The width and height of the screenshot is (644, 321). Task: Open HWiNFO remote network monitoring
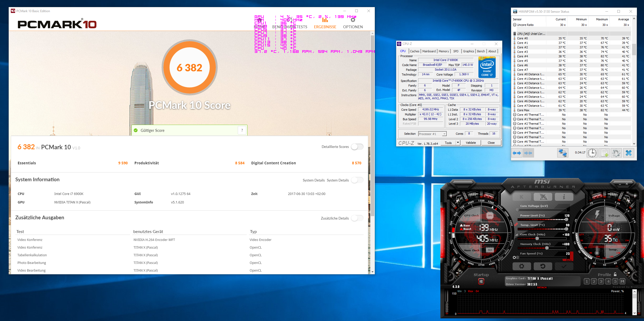pos(563,153)
